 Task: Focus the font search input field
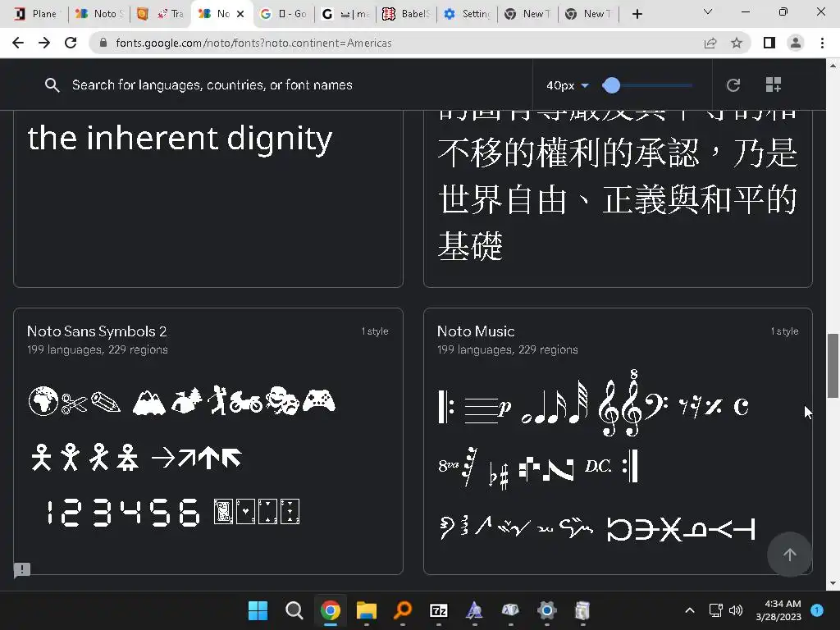pyautogui.click(x=212, y=84)
